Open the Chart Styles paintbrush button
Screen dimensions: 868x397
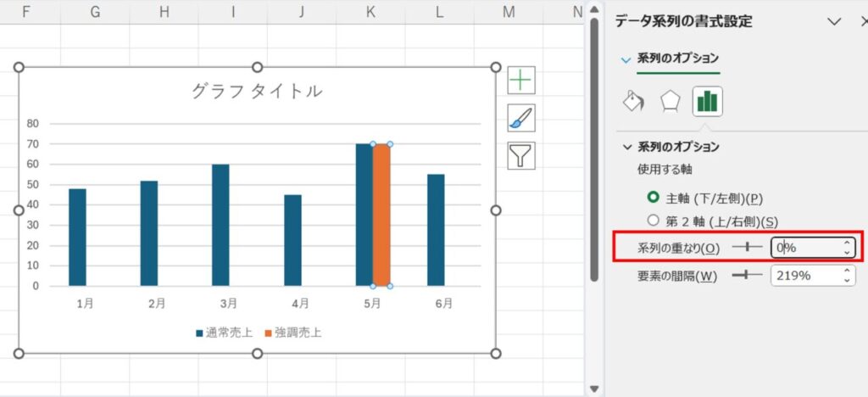(521, 117)
